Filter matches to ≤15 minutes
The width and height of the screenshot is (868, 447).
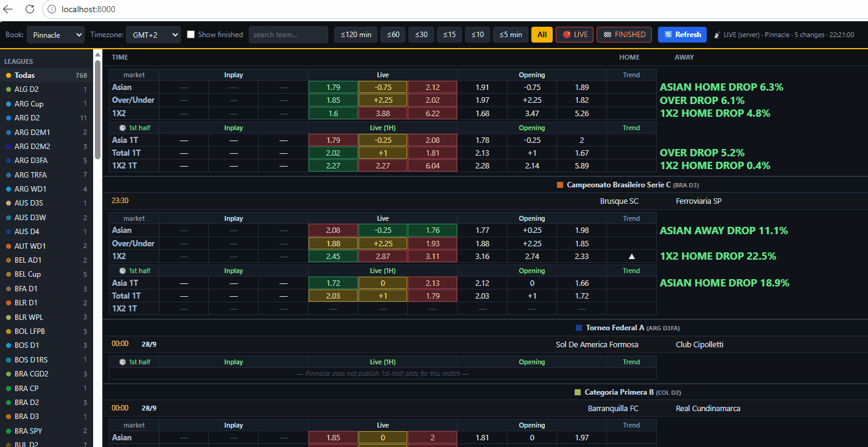click(449, 35)
